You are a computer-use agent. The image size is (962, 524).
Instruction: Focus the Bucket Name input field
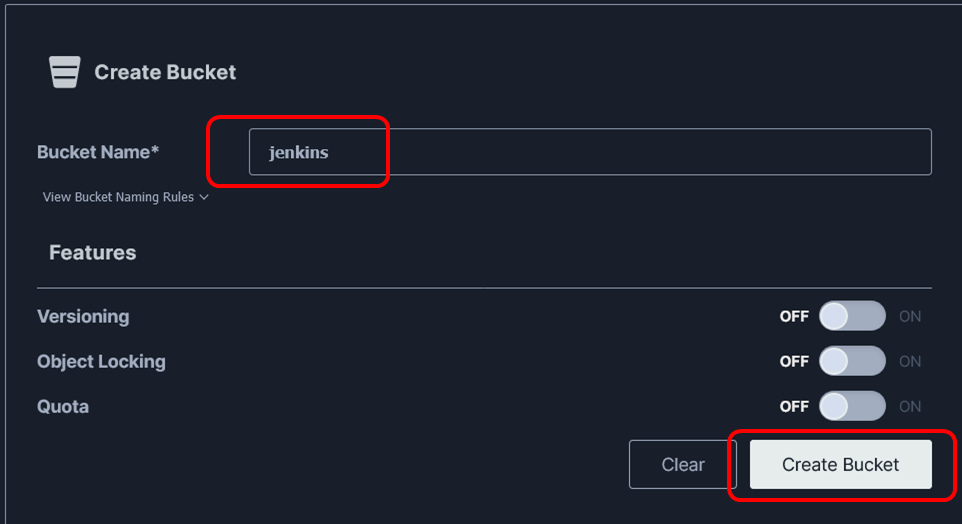590,152
